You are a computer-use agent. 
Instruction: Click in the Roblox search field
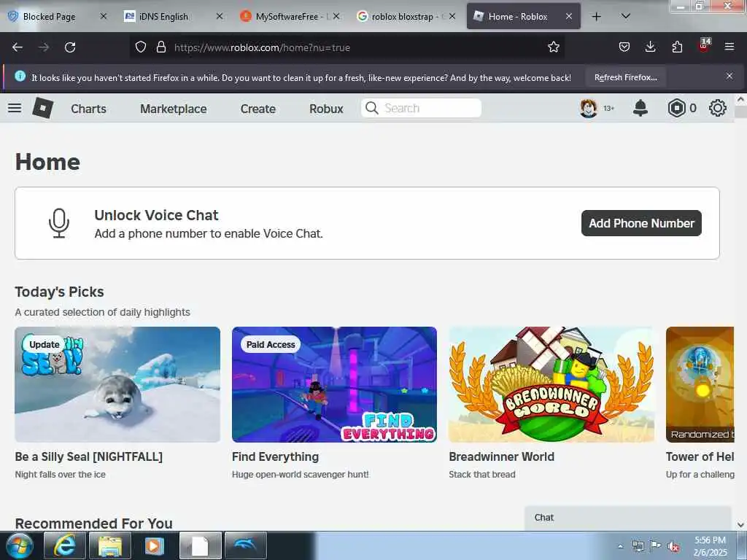421,108
